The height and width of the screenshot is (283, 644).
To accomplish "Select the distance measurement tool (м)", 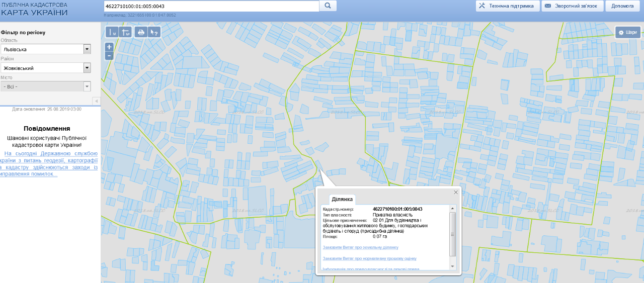I will 112,32.
